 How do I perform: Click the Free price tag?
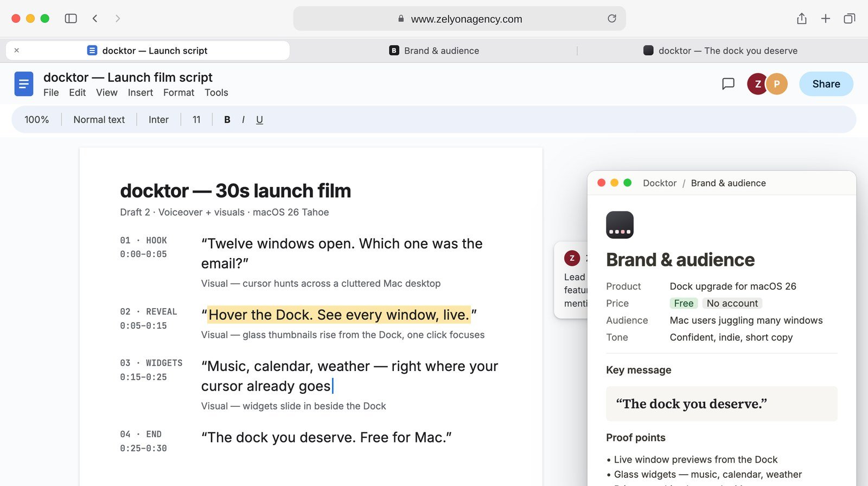[x=684, y=303]
